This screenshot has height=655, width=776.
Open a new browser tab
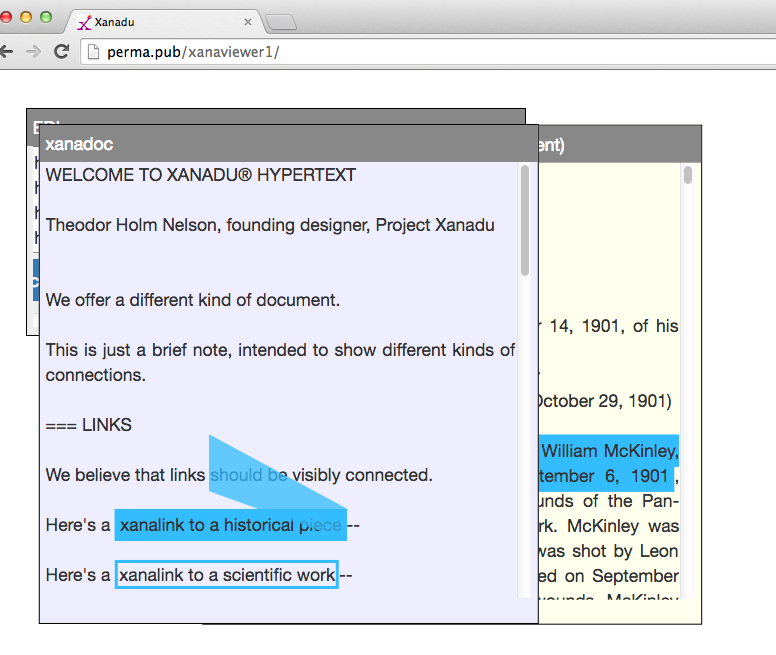point(281,22)
